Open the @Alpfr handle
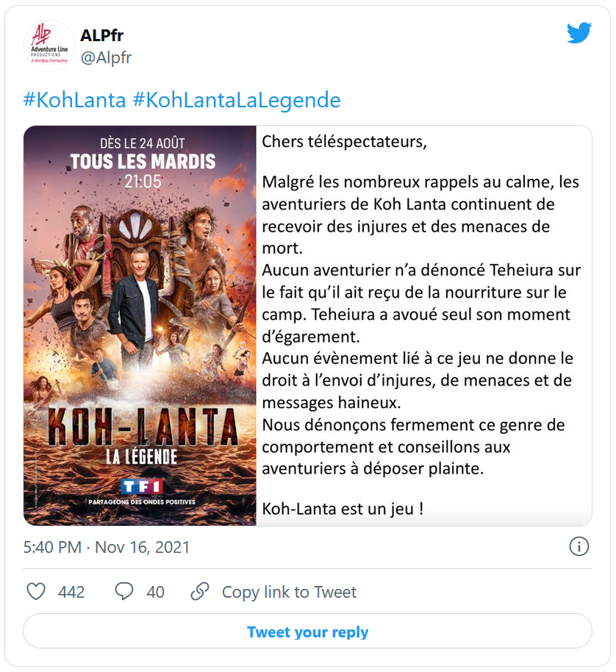Screen dimensions: 616x672 point(107,57)
